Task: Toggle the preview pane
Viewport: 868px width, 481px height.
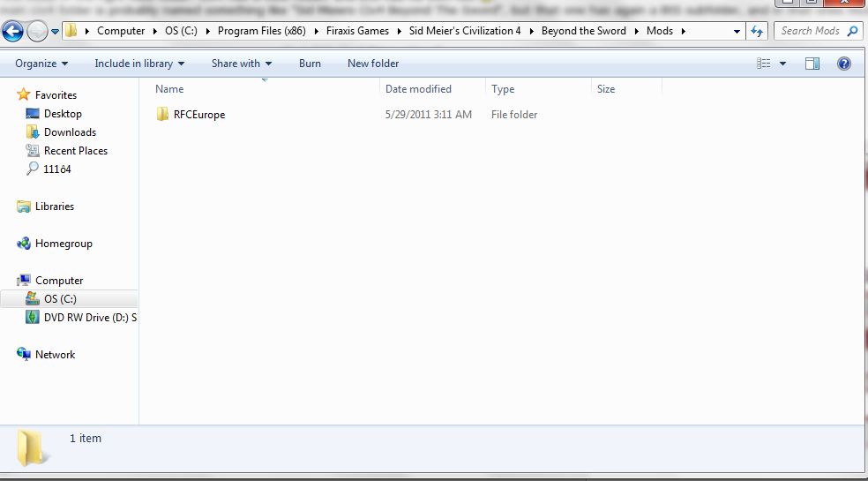Action: (x=812, y=64)
